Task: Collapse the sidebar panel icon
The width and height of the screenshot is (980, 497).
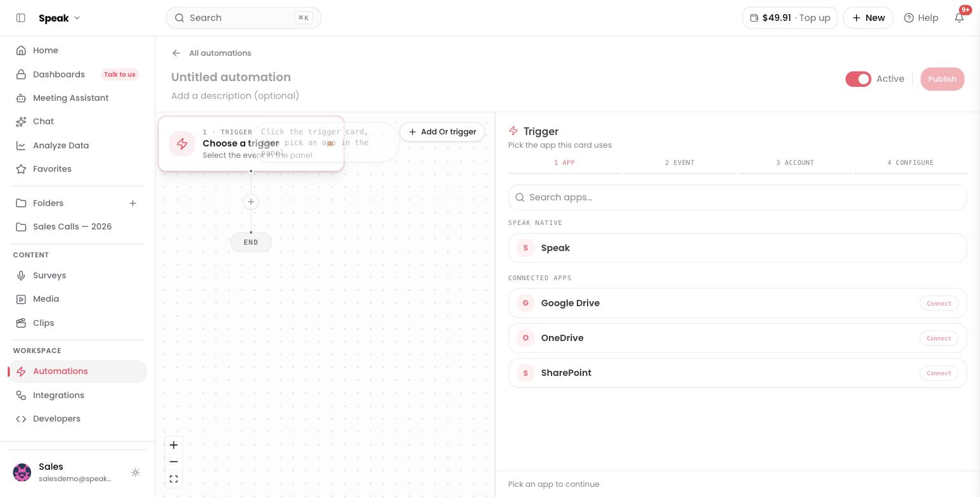Action: [20, 18]
